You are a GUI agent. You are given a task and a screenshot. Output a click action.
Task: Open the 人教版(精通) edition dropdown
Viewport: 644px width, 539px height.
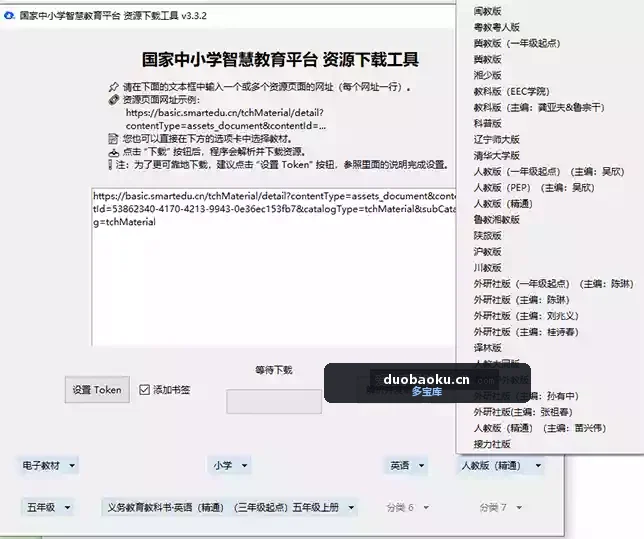pyautogui.click(x=501, y=465)
